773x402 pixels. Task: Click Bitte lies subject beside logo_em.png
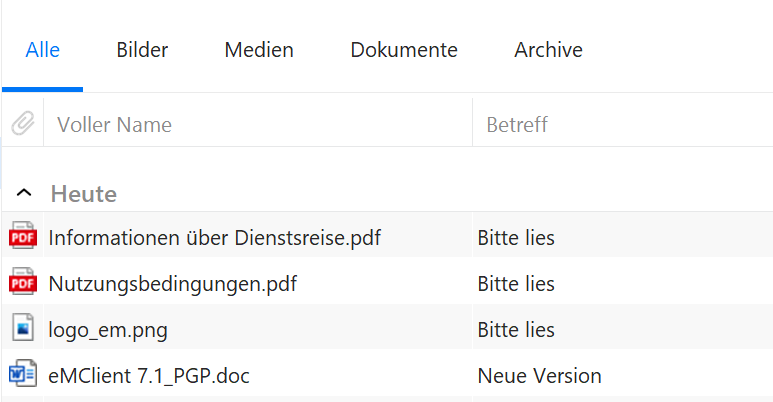point(516,330)
